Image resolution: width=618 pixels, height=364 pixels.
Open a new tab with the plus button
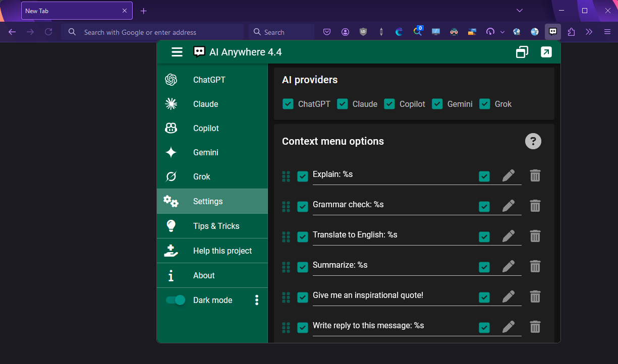pyautogui.click(x=144, y=11)
